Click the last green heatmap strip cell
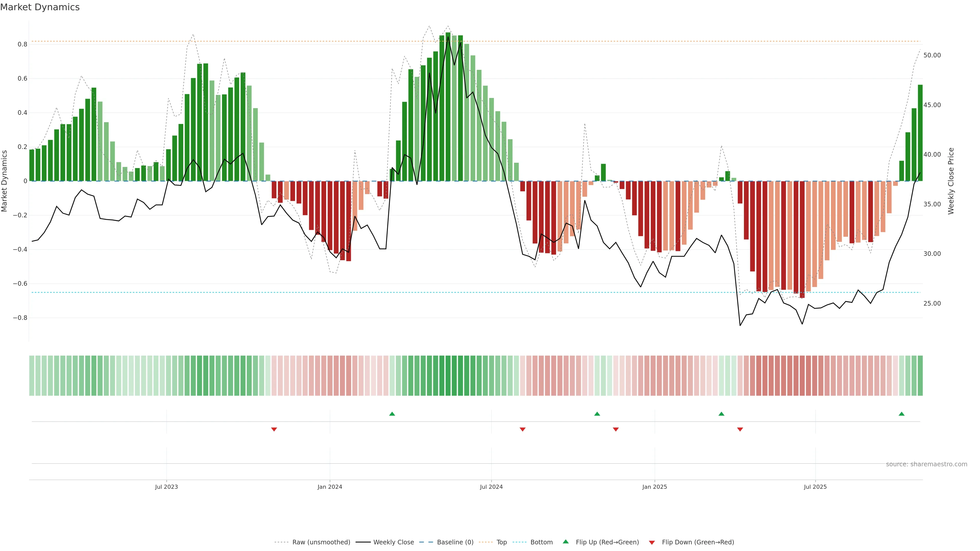The image size is (980, 551). coord(920,376)
